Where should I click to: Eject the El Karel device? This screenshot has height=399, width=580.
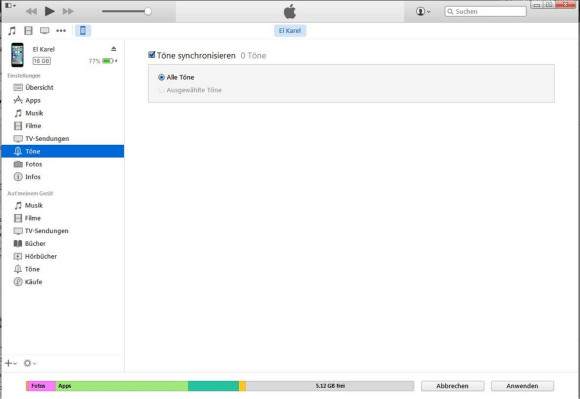coord(114,49)
